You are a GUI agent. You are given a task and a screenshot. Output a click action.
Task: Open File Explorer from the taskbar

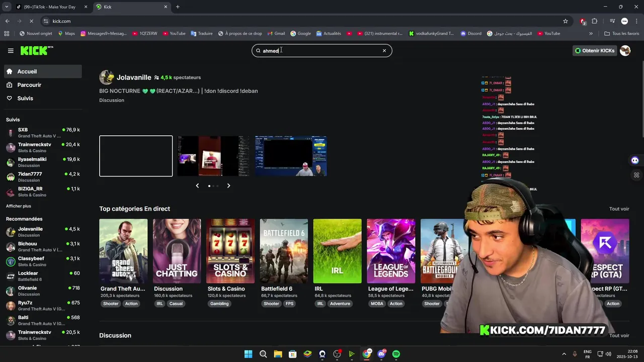point(278,354)
